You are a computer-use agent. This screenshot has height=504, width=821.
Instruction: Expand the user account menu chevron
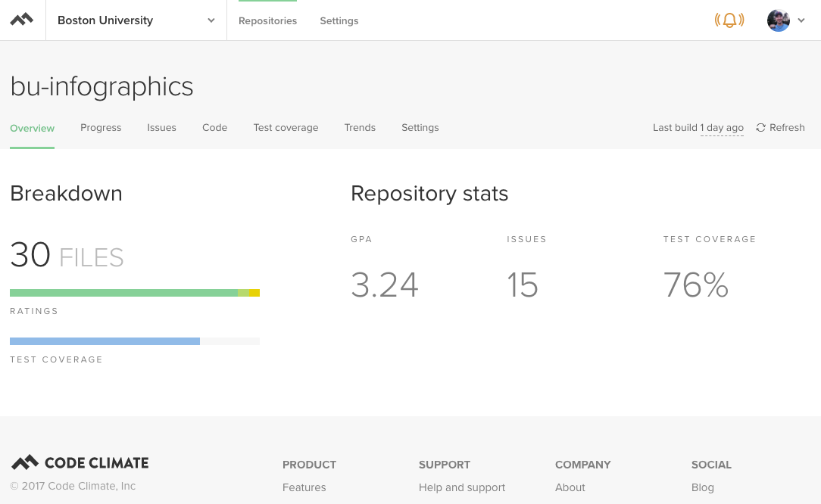(x=801, y=20)
